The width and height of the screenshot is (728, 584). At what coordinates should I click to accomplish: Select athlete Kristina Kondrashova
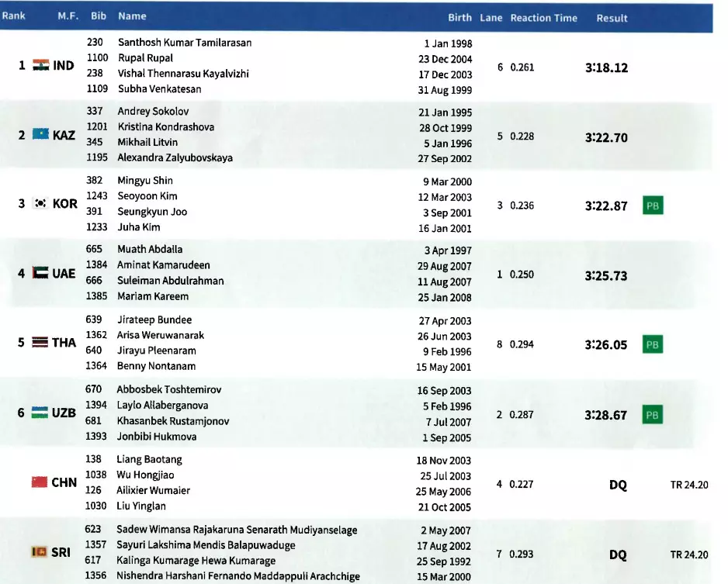click(166, 127)
